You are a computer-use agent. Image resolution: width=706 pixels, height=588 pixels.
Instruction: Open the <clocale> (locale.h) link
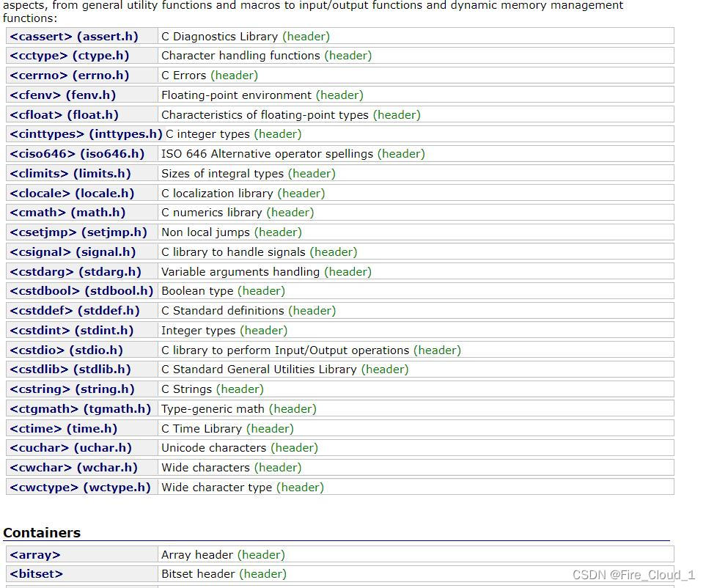72,193
